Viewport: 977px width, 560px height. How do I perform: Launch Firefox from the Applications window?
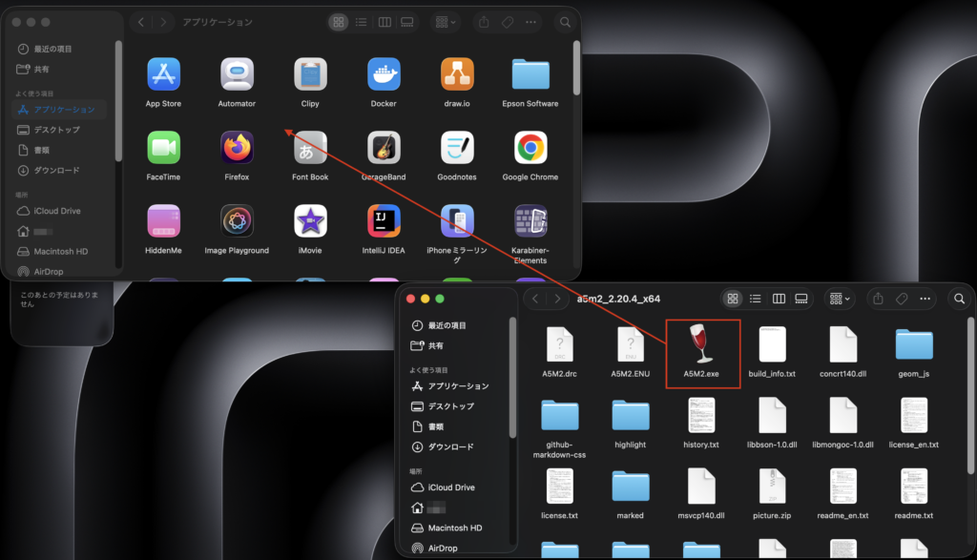[237, 148]
